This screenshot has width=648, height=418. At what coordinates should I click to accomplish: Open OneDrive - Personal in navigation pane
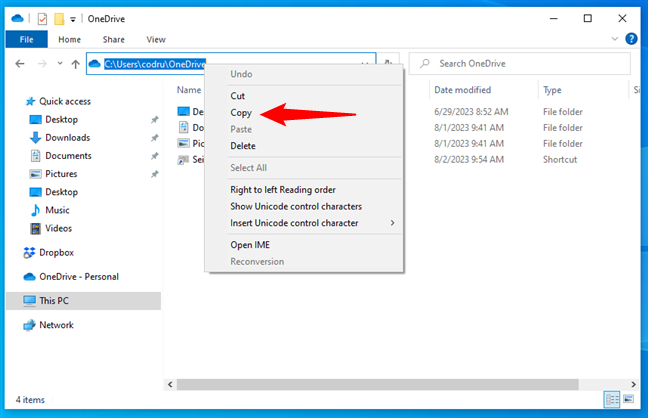click(x=79, y=277)
